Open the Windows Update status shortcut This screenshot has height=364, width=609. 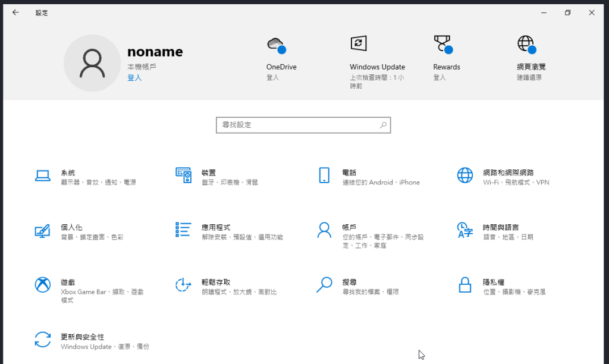tap(359, 43)
